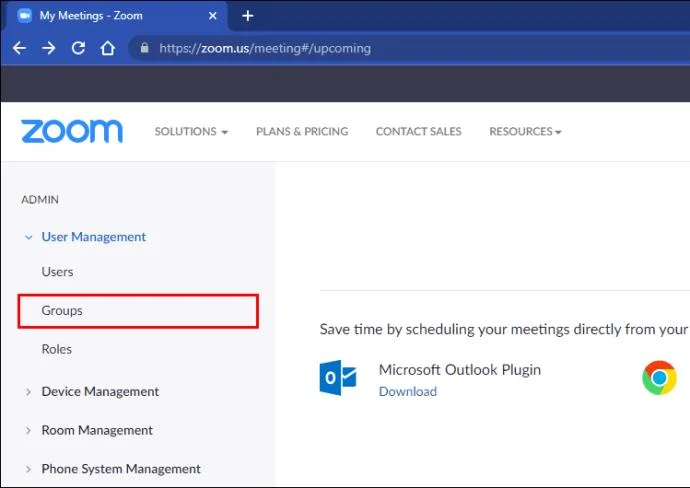Collapse the User Management section chevron
The height and width of the screenshot is (488, 690).
click(29, 237)
